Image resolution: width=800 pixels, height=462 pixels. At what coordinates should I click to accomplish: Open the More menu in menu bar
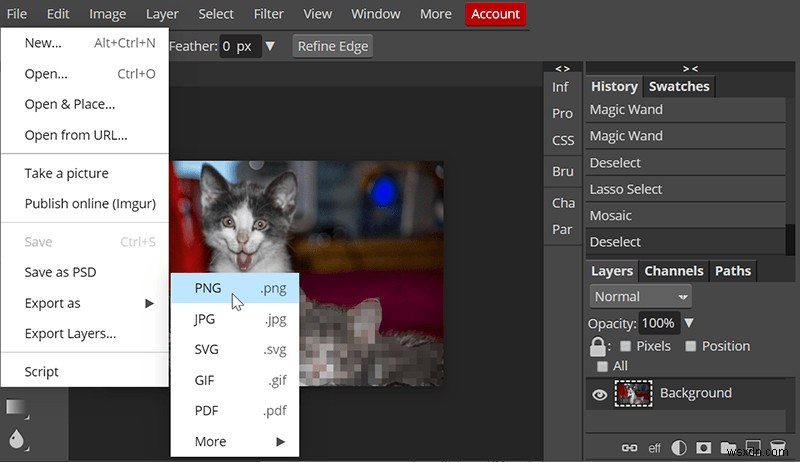tap(435, 14)
